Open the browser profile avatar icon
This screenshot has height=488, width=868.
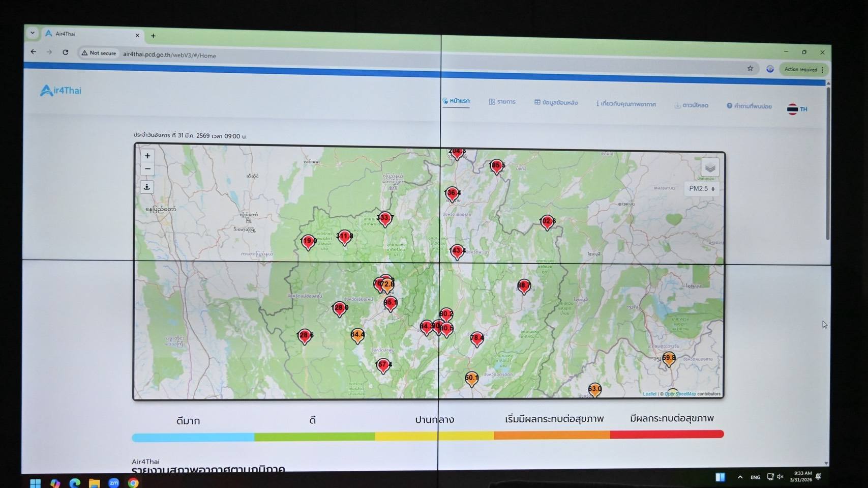click(770, 69)
